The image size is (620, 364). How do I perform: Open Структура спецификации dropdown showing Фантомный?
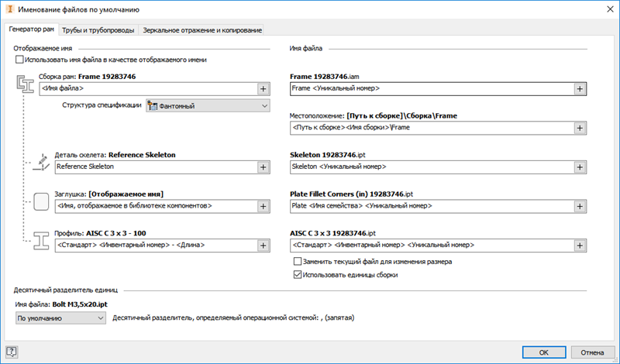coord(208,106)
